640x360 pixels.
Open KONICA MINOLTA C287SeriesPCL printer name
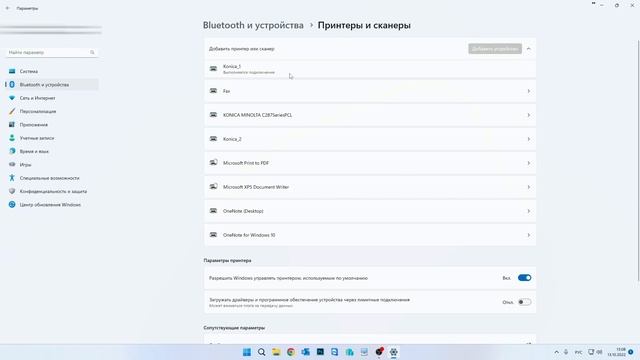point(257,115)
